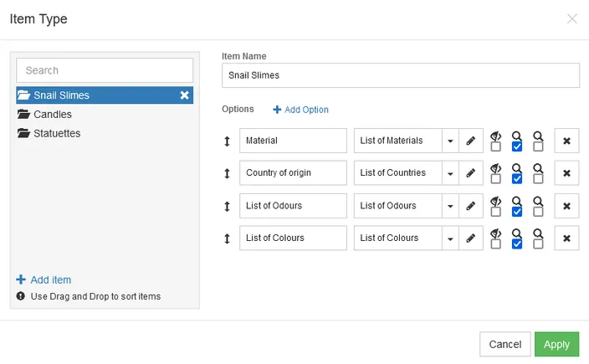The width and height of the screenshot is (589, 364).
Task: Check second search checkbox for List of Odours
Action: pyautogui.click(x=538, y=212)
